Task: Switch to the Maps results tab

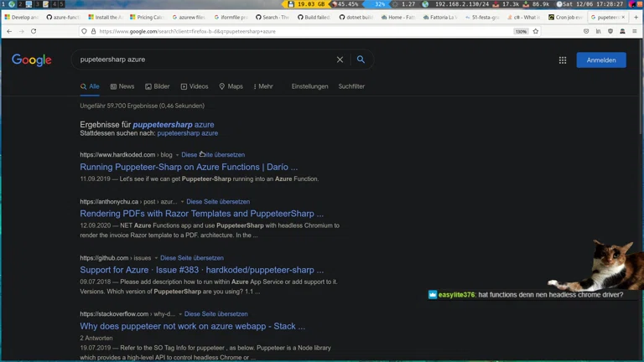Action: (x=231, y=86)
